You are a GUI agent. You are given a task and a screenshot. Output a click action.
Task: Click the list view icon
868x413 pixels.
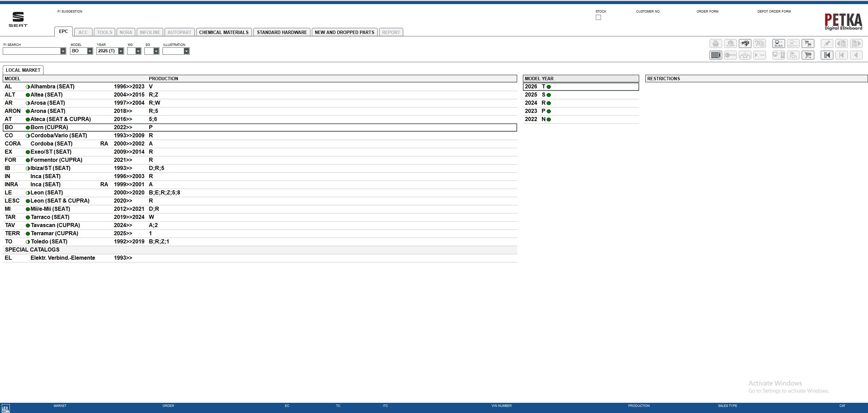point(715,55)
